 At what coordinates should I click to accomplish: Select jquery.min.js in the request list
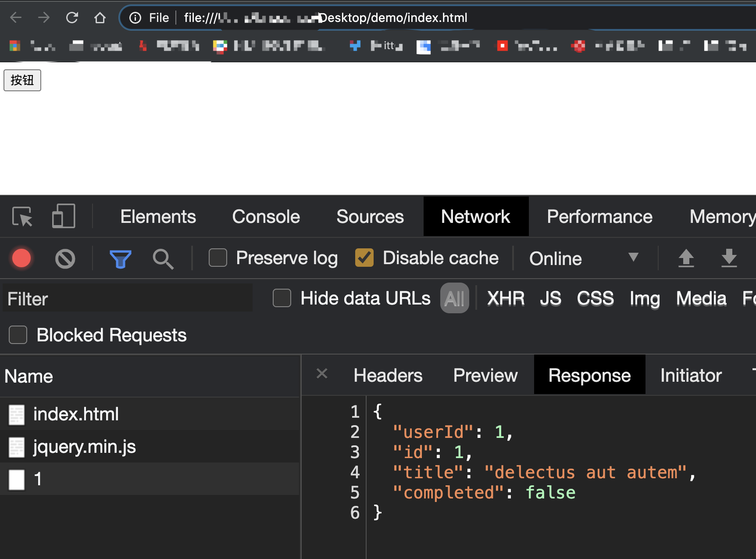coord(84,447)
